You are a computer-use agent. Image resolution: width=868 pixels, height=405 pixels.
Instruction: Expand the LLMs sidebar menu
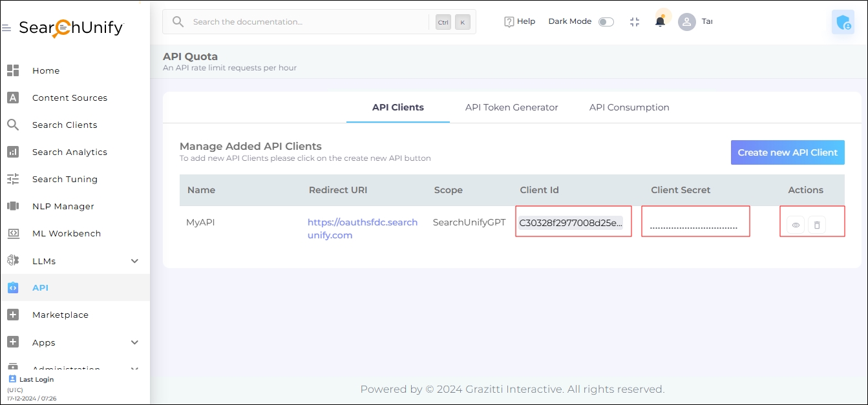pyautogui.click(x=134, y=261)
